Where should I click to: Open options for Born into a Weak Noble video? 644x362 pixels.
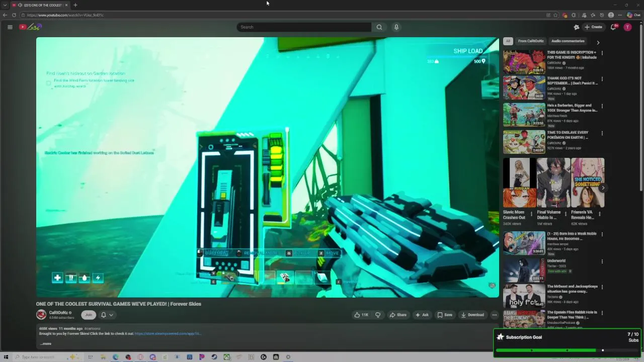click(x=602, y=234)
